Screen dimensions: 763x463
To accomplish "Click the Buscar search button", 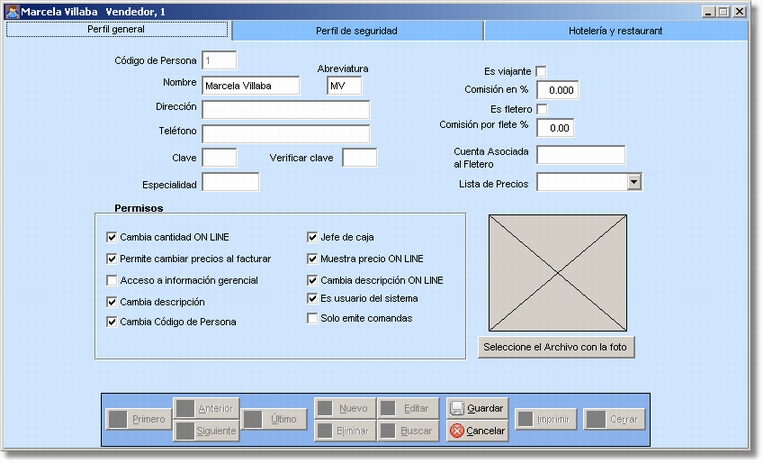I will pos(406,431).
